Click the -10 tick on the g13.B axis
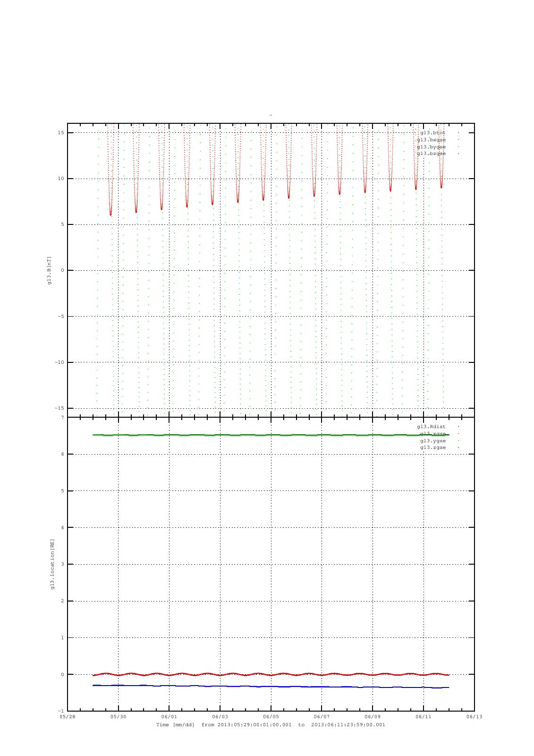Screen dimensions: 534x756 pyautogui.click(x=59, y=362)
